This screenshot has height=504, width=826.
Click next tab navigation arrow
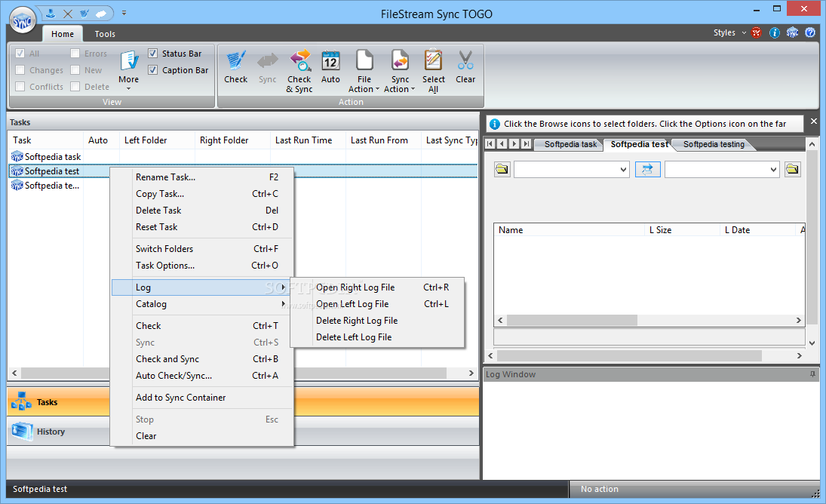tap(514, 144)
